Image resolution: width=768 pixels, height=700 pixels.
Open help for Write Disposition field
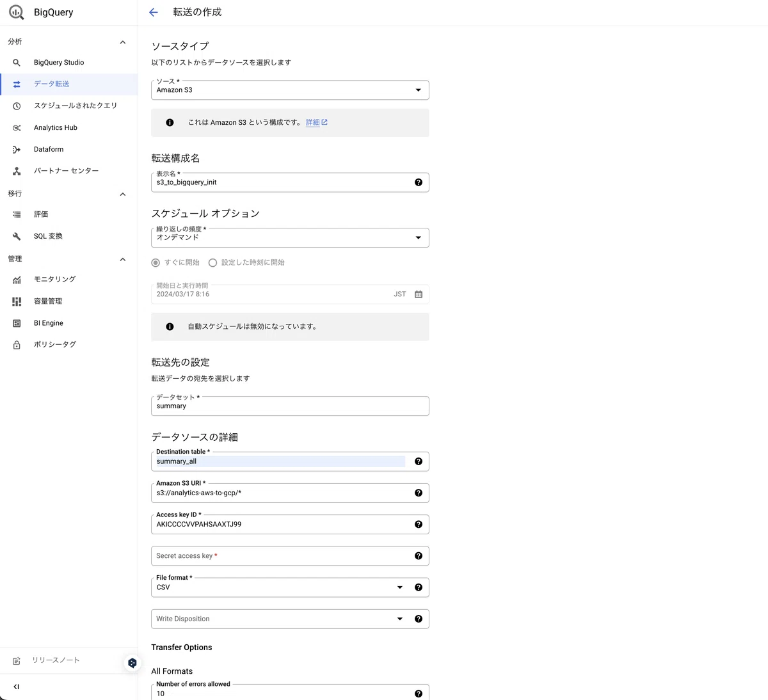click(419, 619)
